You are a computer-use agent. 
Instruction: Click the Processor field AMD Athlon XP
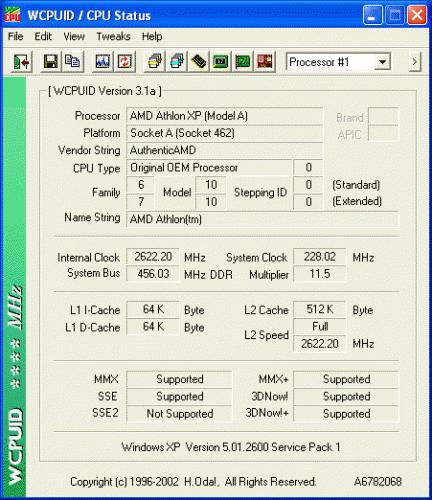pos(224,116)
